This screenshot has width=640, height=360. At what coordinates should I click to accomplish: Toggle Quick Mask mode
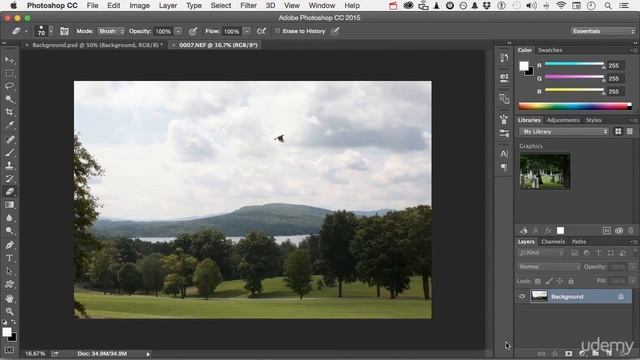point(9,350)
